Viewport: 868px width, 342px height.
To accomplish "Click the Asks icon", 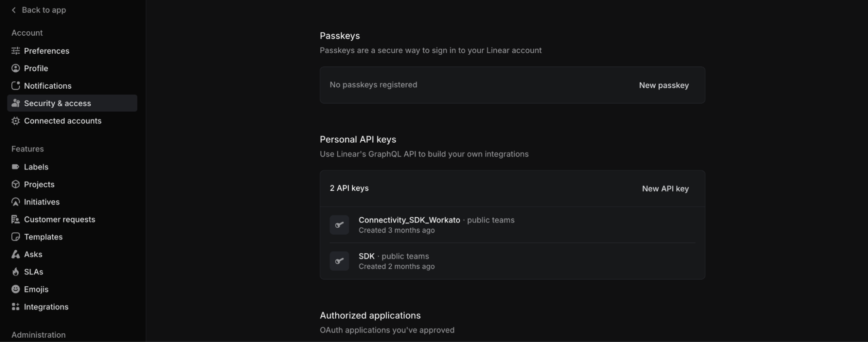I will coord(16,254).
